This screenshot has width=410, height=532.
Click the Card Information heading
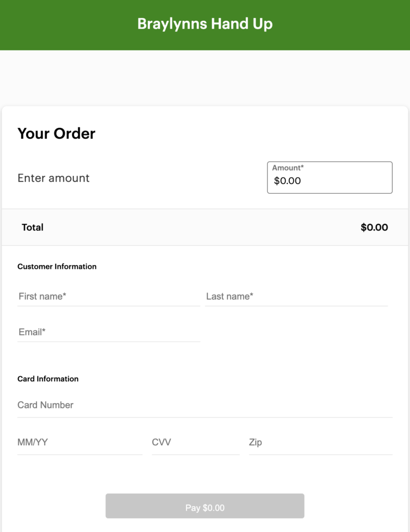pos(48,379)
